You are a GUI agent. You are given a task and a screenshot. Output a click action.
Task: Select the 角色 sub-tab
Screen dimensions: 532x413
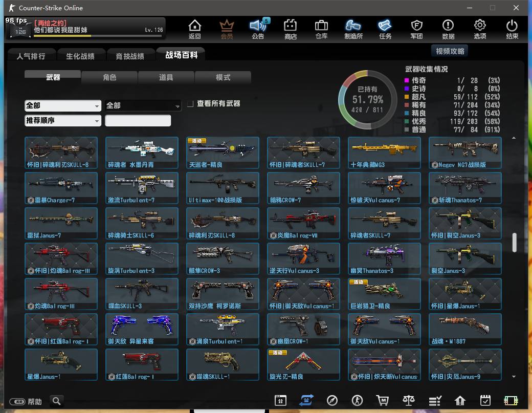pos(109,77)
